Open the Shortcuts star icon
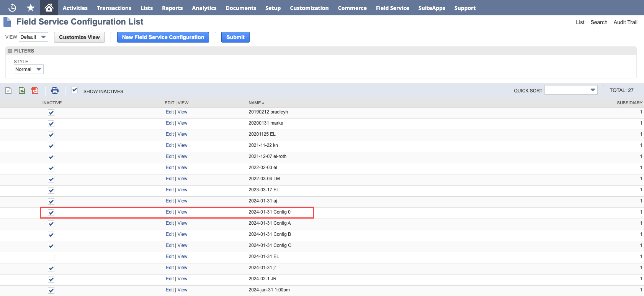This screenshot has height=296, width=644. [31, 8]
